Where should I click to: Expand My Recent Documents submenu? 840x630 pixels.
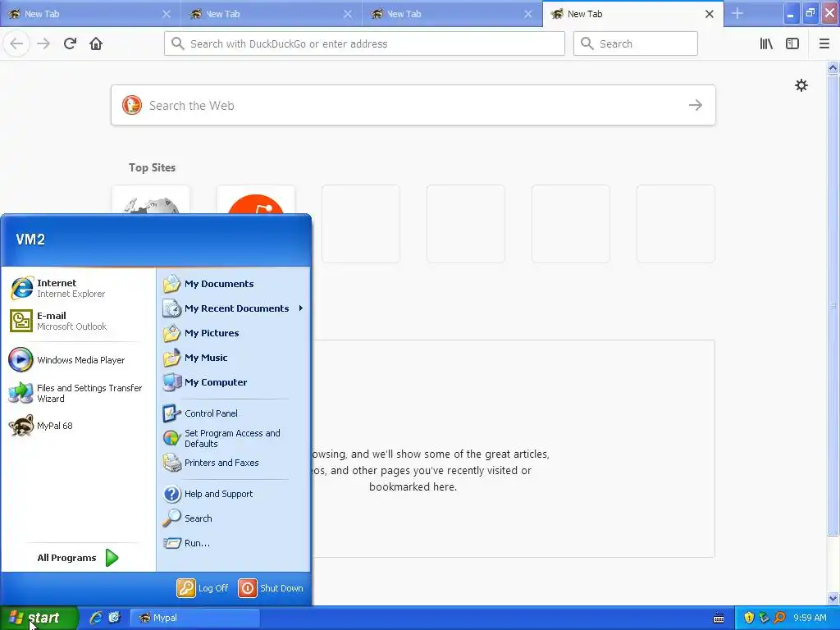click(x=234, y=308)
